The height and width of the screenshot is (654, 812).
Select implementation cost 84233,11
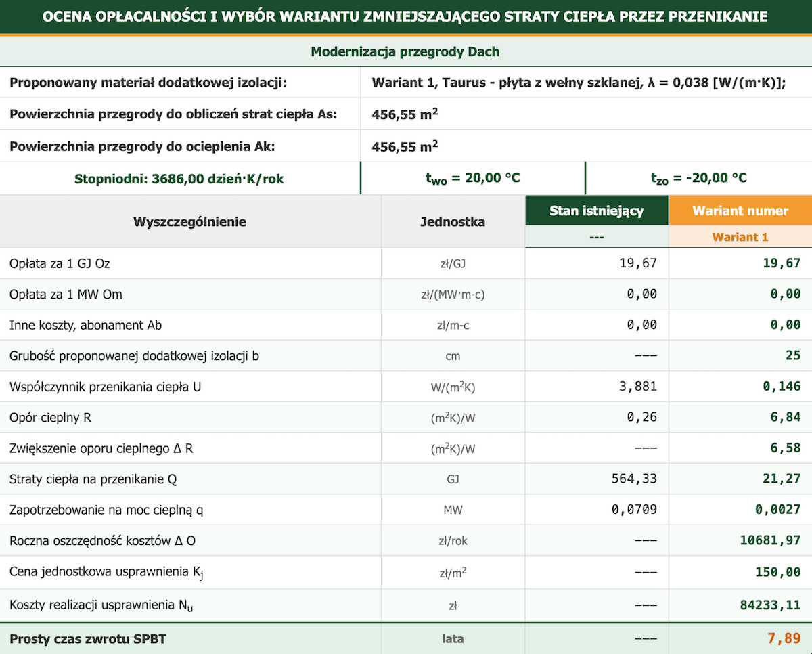(x=771, y=605)
